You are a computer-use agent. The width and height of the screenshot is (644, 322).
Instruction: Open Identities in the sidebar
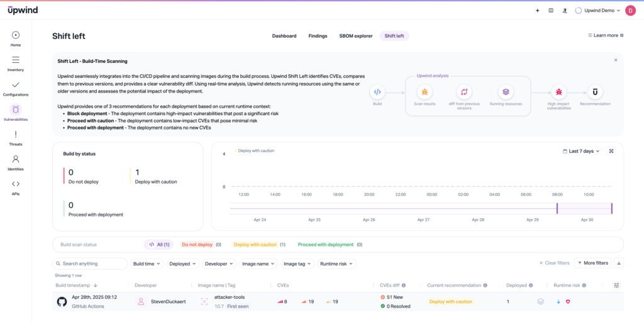point(16,159)
